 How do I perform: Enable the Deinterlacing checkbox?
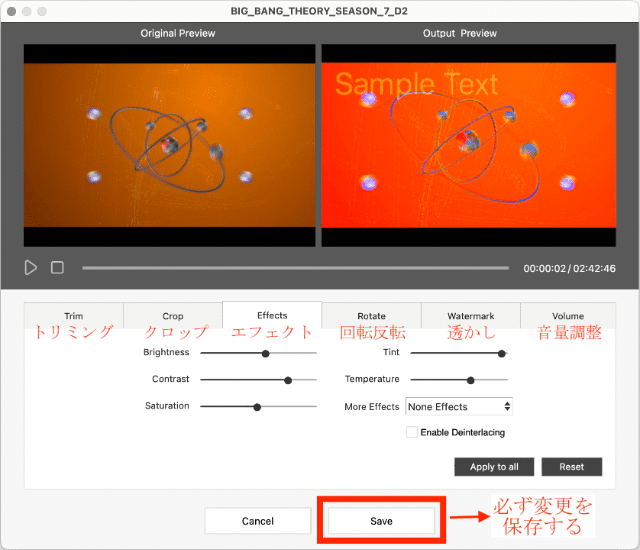pos(412,432)
